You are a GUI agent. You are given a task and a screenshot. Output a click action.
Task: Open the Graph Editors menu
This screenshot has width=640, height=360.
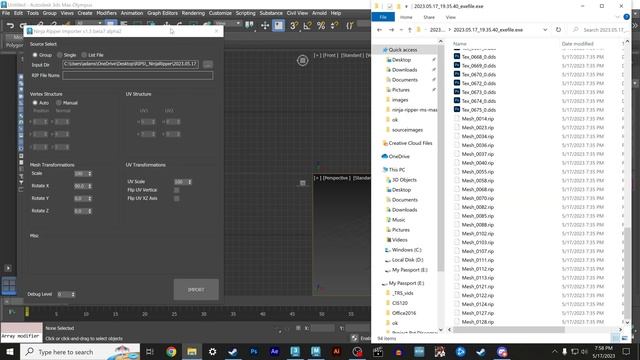pos(162,13)
